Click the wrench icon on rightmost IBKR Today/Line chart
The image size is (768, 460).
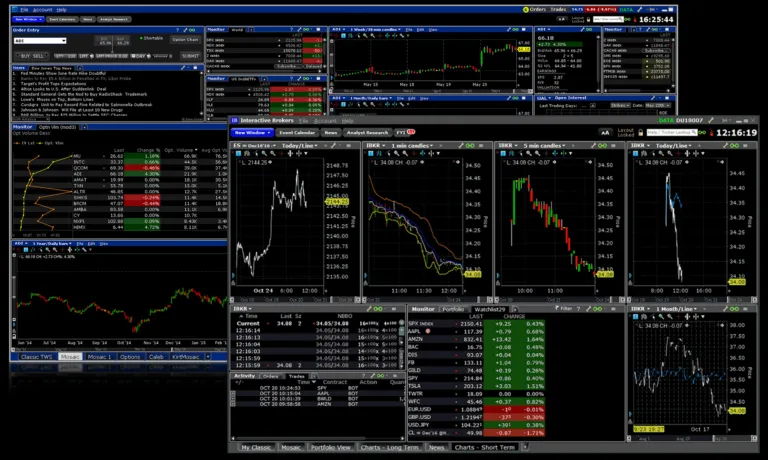pyautogui.click(x=725, y=145)
